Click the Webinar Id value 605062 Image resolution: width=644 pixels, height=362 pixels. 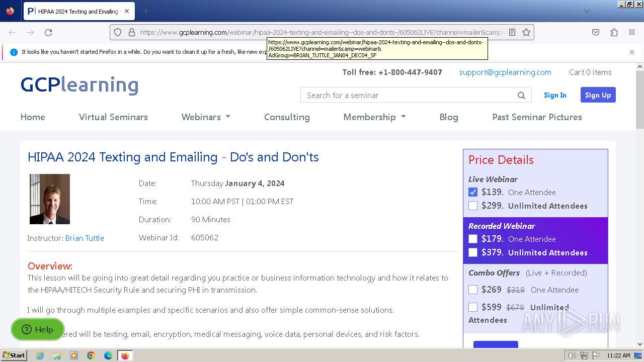205,238
